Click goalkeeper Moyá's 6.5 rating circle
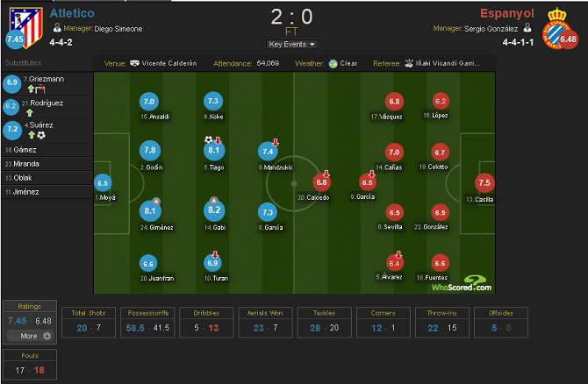588x384 pixels. pos(104,183)
